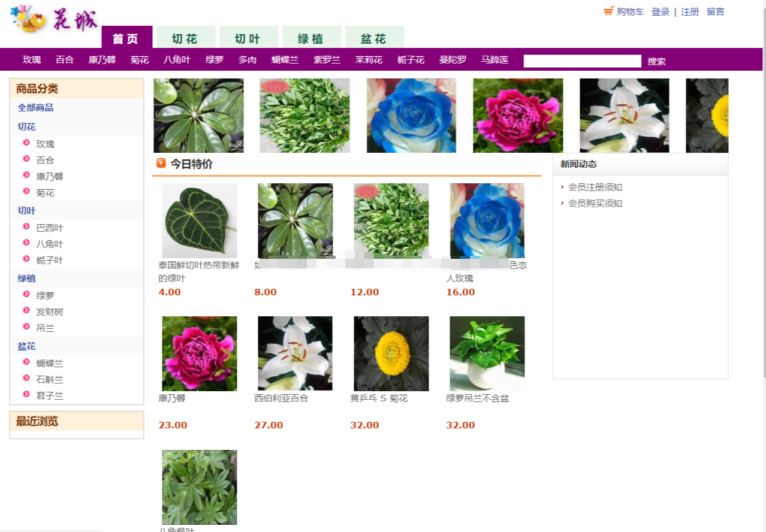Open the 西伯利亚百合 product title

pyautogui.click(x=281, y=398)
